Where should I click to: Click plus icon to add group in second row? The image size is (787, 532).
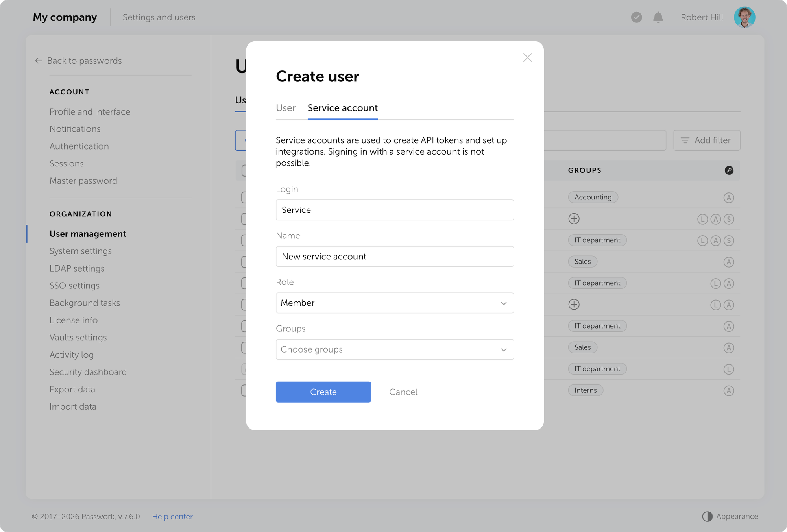[574, 219]
